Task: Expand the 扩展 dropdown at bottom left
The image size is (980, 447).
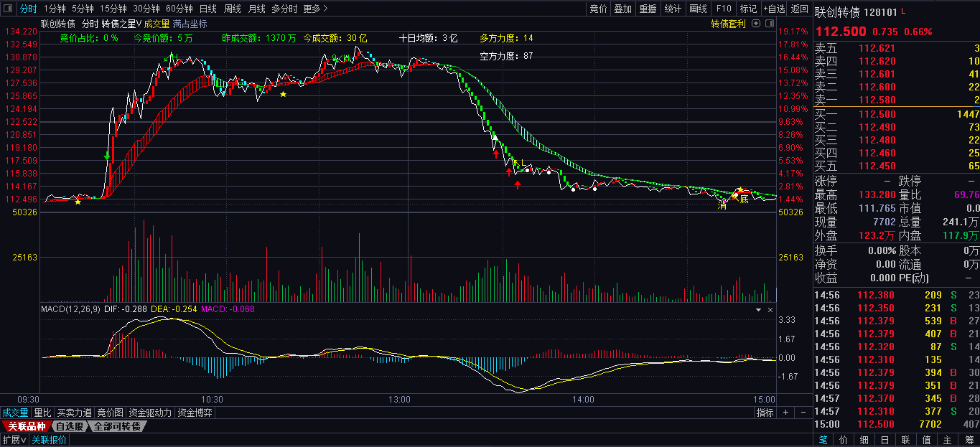Action: click(14, 440)
